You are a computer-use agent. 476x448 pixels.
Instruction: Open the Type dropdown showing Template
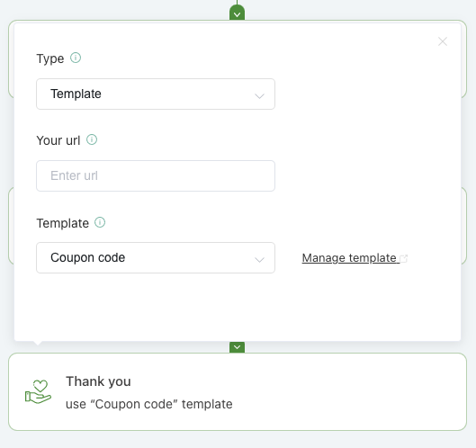coord(156,94)
